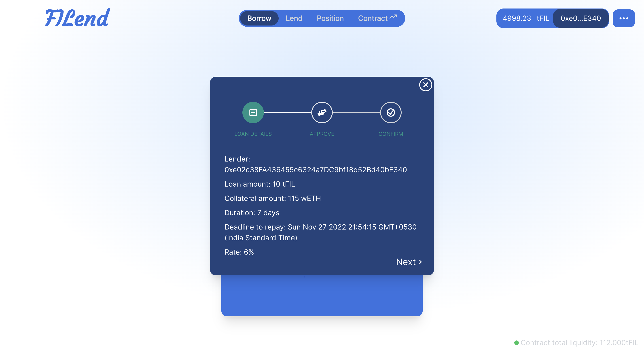Switch to the Position tab
This screenshot has width=644, height=353.
coord(330,18)
